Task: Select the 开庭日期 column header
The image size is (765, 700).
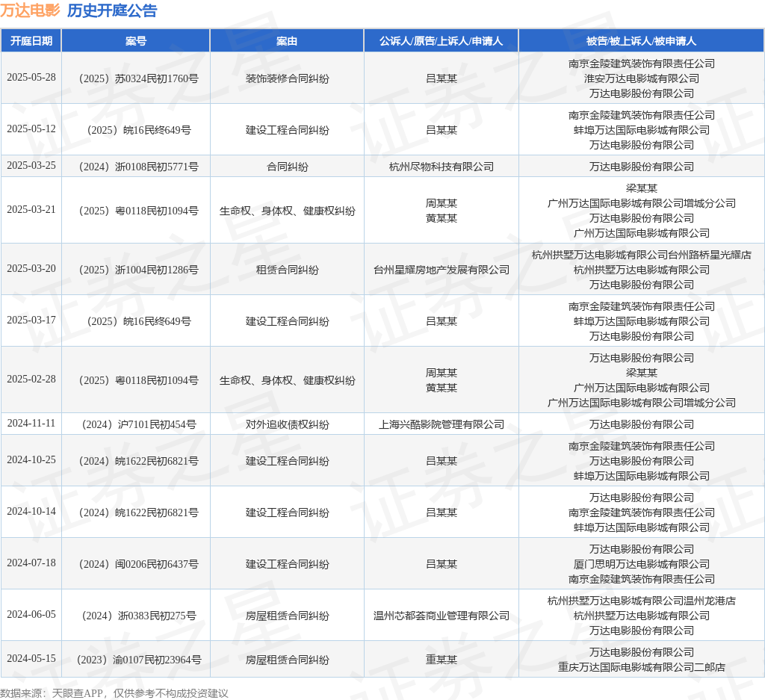Action: pyautogui.click(x=31, y=41)
